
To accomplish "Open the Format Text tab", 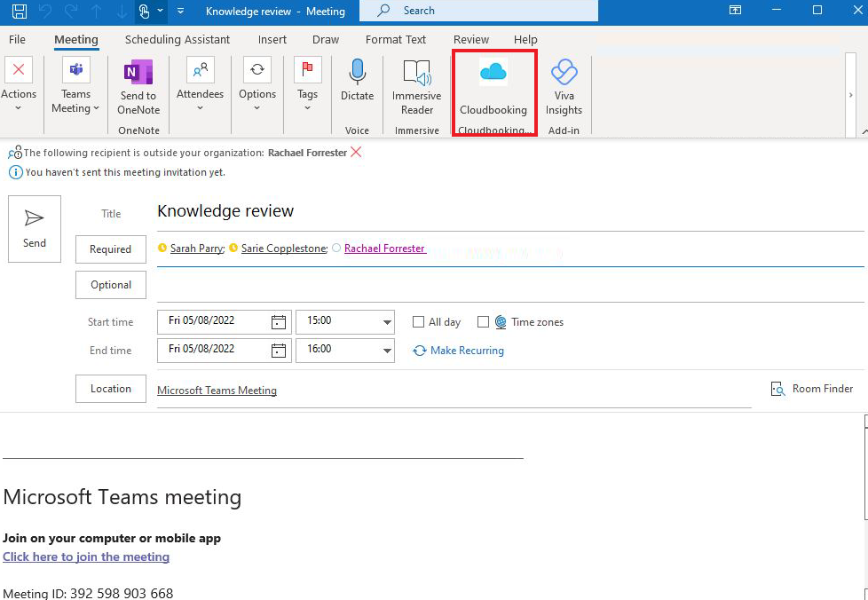I will [x=396, y=39].
